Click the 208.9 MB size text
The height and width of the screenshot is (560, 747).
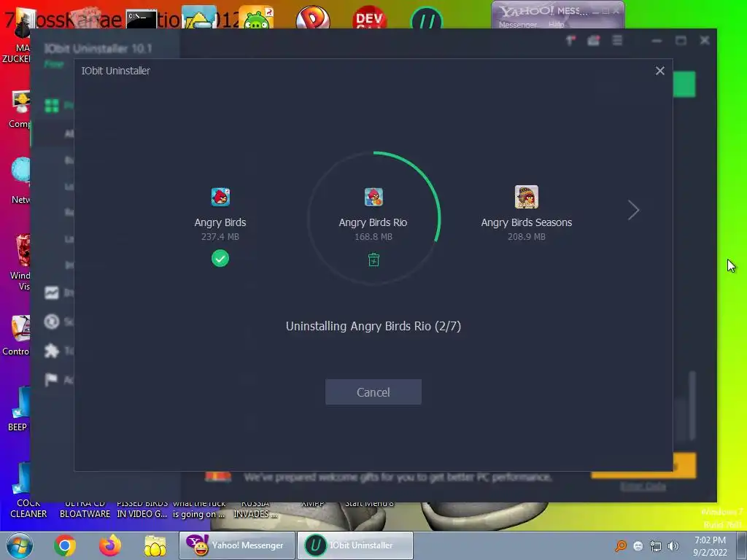[x=527, y=237]
